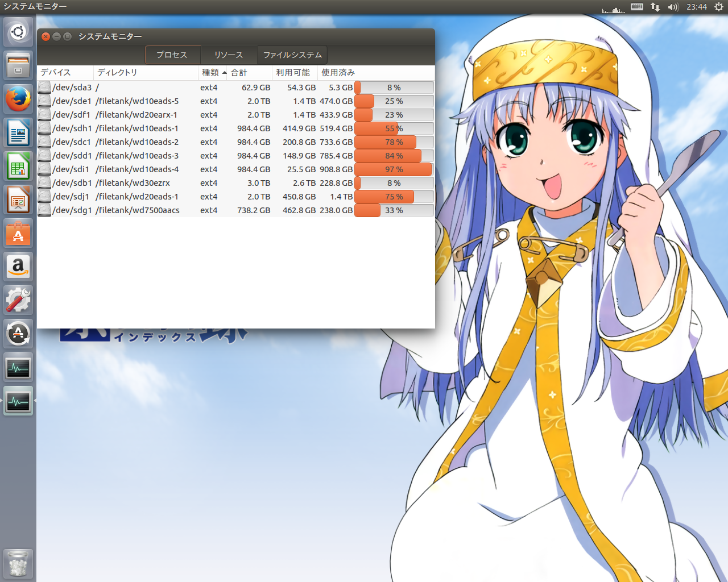The image size is (728, 582).
Task: Sort by the デバイス column header
Action: click(65, 73)
